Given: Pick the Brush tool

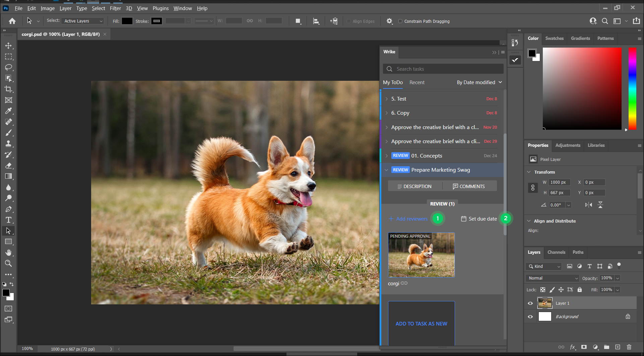Looking at the screenshot, I should pyautogui.click(x=9, y=133).
